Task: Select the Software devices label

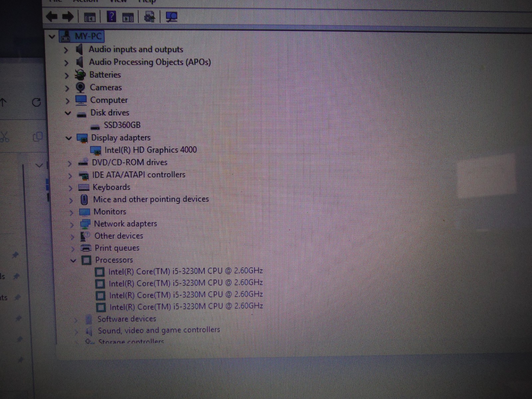Action: tap(127, 319)
